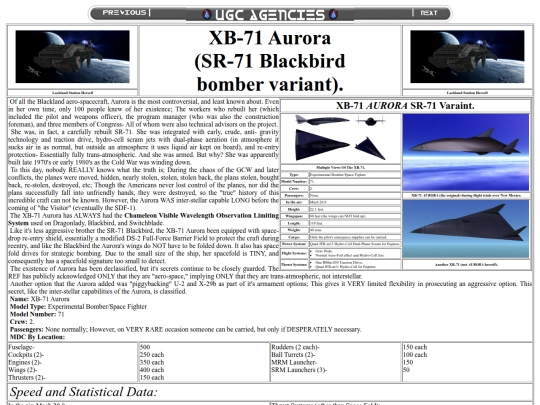540x405 pixels.
Task: Open the XB-71 flight trials over New Mexico image
Action: pyautogui.click(x=466, y=152)
